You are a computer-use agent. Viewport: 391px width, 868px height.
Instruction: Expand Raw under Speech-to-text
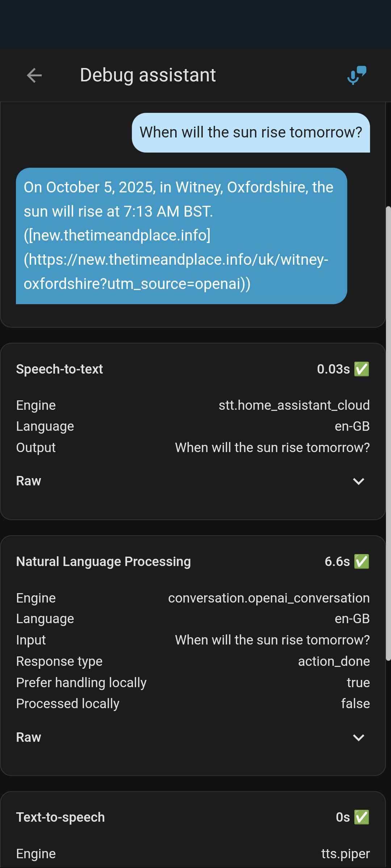pyautogui.click(x=358, y=481)
